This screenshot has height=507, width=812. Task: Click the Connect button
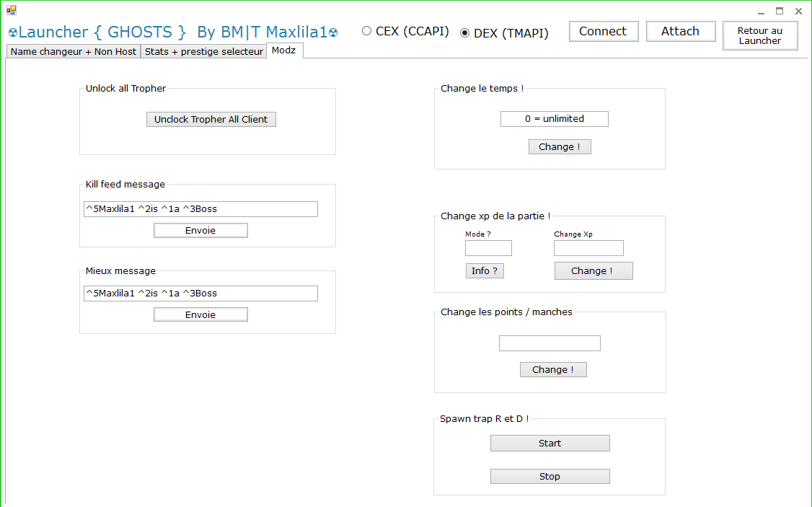coord(604,31)
